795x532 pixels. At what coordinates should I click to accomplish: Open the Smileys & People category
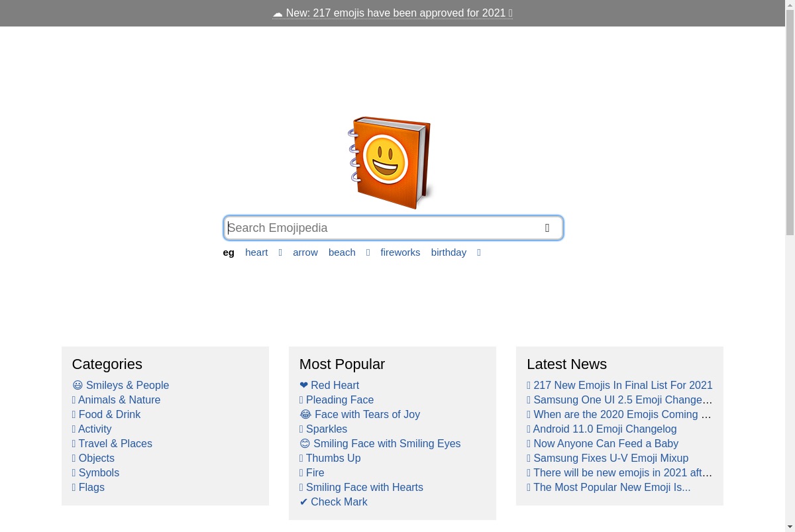[121, 386]
